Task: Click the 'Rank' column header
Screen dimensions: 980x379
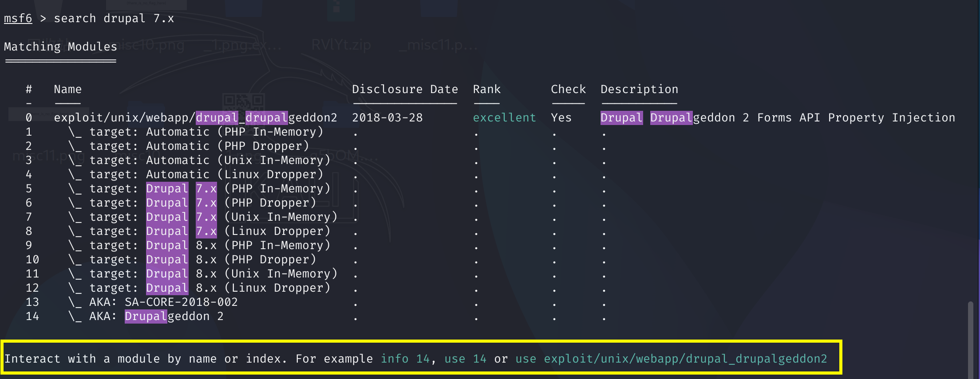Action: coord(486,90)
